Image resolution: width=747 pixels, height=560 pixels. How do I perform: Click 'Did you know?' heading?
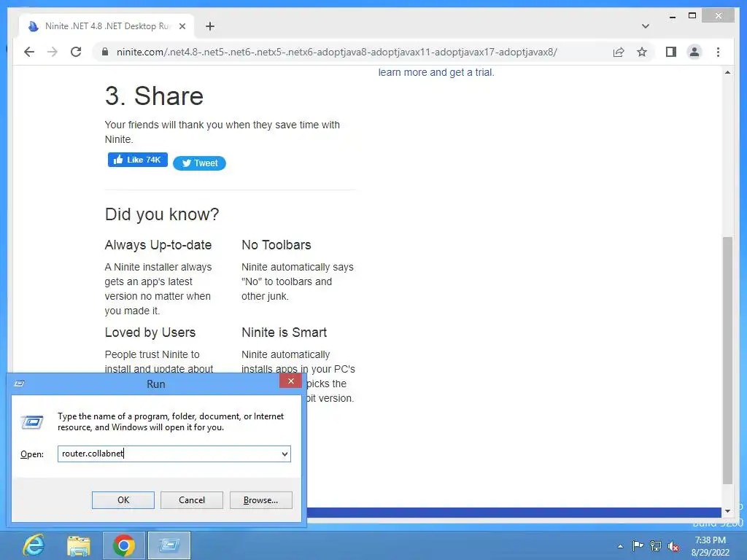tap(162, 214)
